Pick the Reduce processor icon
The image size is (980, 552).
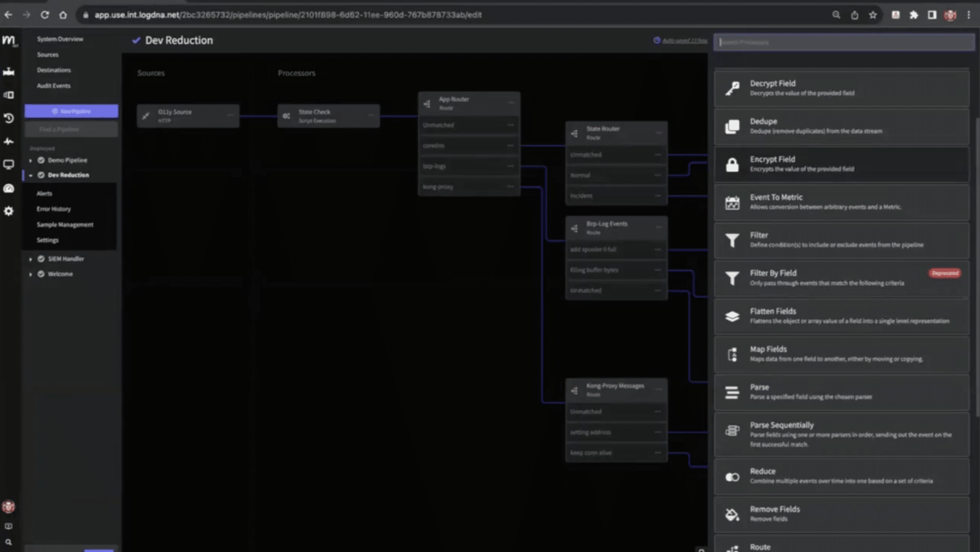coord(732,477)
